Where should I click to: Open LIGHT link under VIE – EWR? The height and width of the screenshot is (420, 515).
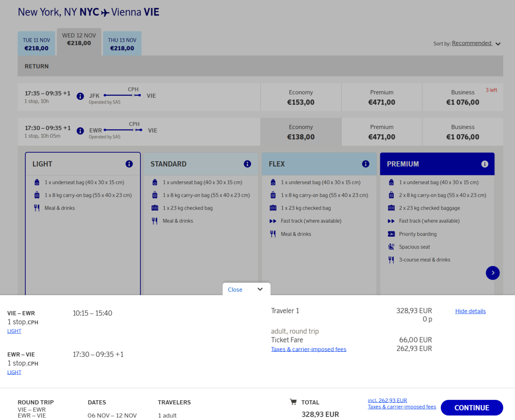pos(14,331)
